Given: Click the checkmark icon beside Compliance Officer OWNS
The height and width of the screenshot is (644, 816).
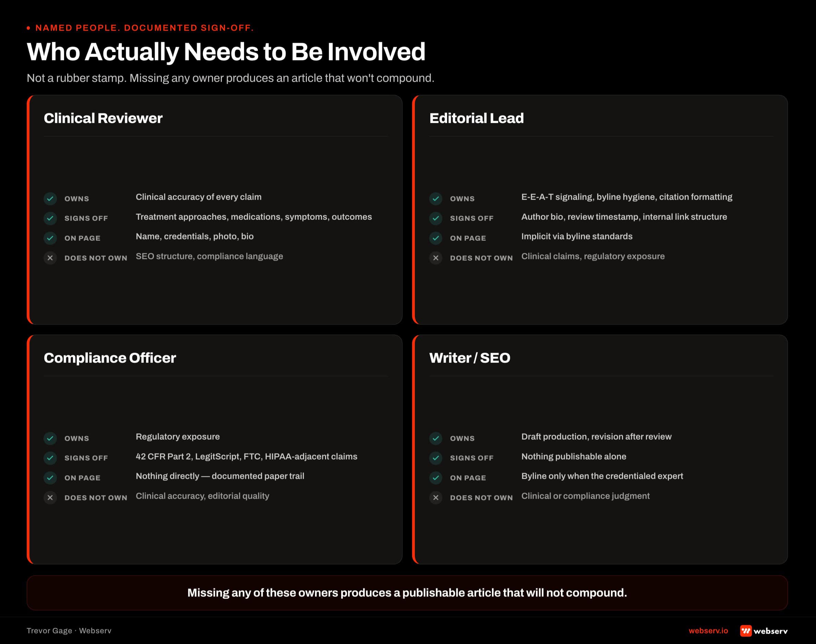Looking at the screenshot, I should pyautogui.click(x=50, y=438).
